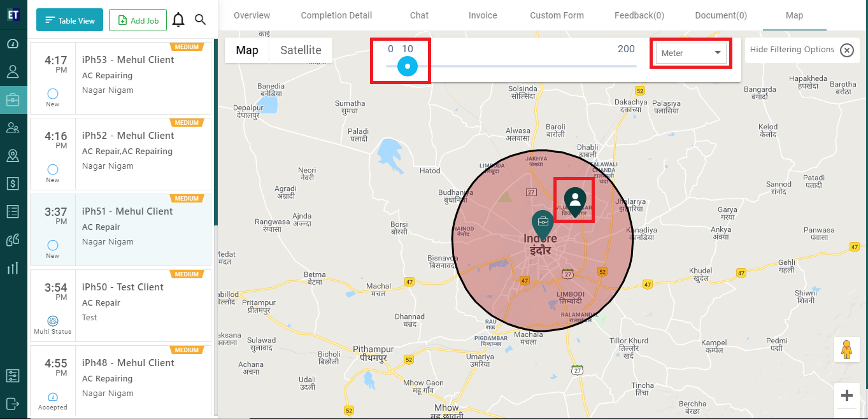Screen dimensions: 868x419
Task: Open notifications bell
Action: point(179,20)
